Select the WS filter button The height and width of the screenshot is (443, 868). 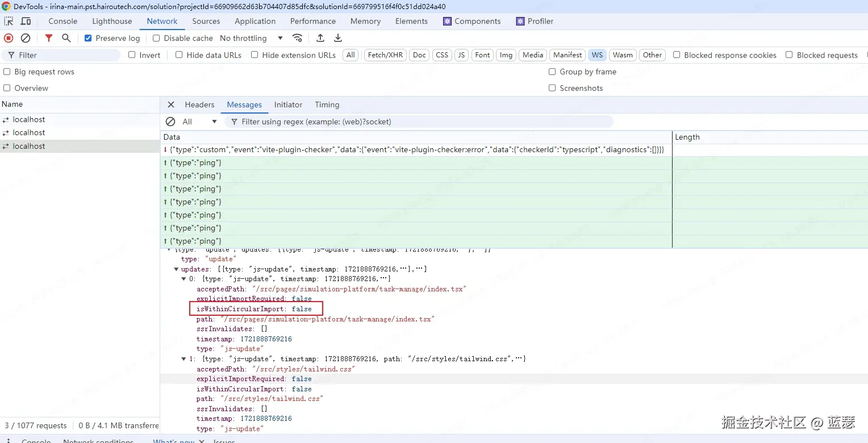pos(596,55)
